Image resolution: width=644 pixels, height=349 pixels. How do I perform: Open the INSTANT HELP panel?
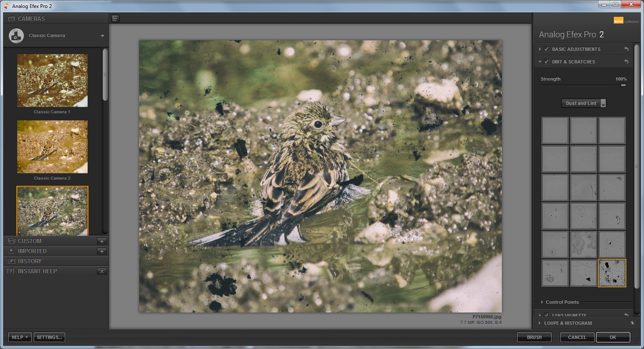point(56,271)
